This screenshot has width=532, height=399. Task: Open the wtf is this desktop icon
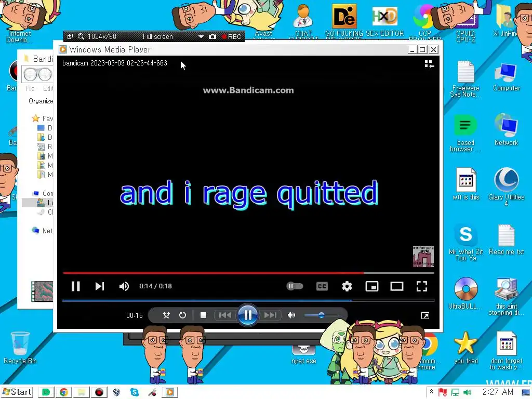pos(466,184)
